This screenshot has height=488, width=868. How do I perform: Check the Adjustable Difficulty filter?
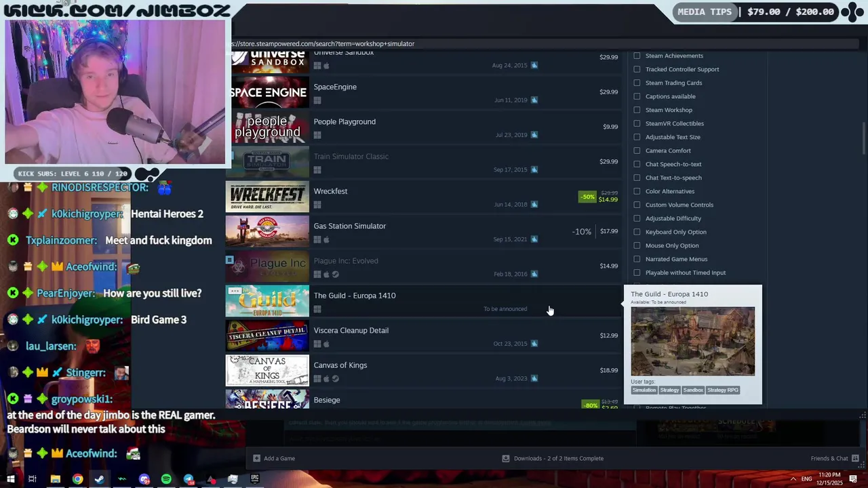[x=637, y=218]
